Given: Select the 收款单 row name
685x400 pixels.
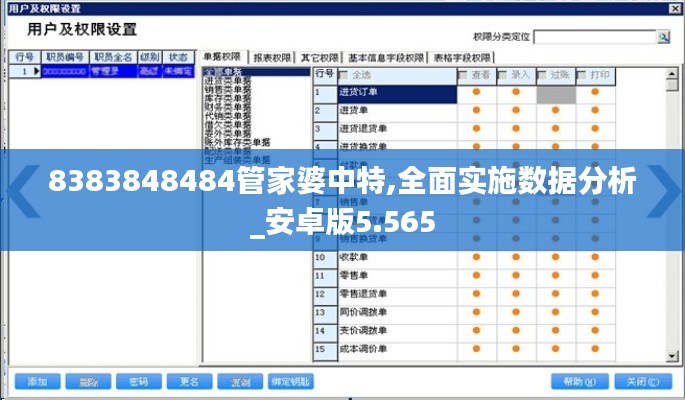Looking at the screenshot, I should pos(353,257).
